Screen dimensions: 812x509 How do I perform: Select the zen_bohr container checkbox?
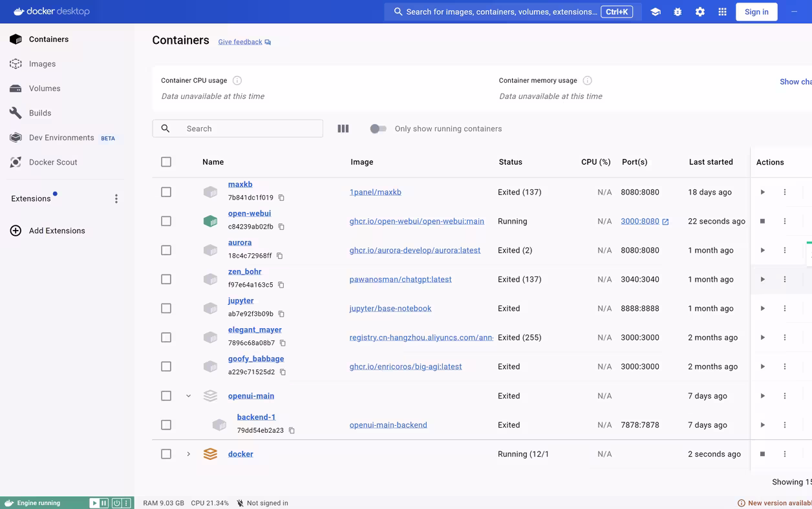click(166, 279)
